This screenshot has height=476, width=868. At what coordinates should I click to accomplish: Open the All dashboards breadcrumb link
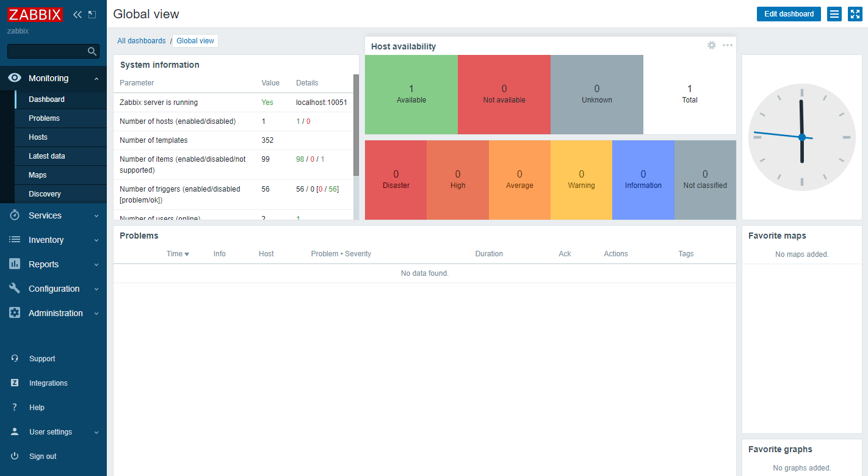click(141, 40)
